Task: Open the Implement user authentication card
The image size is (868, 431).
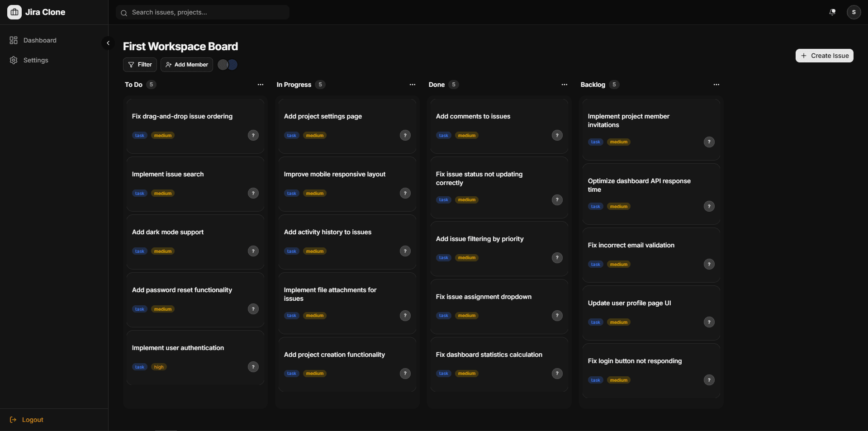Action: point(195,358)
